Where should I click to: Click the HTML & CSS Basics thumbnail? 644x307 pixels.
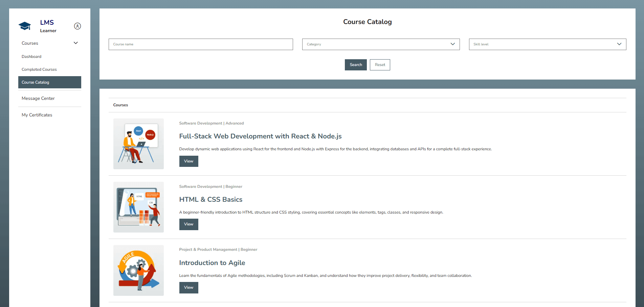coord(138,207)
